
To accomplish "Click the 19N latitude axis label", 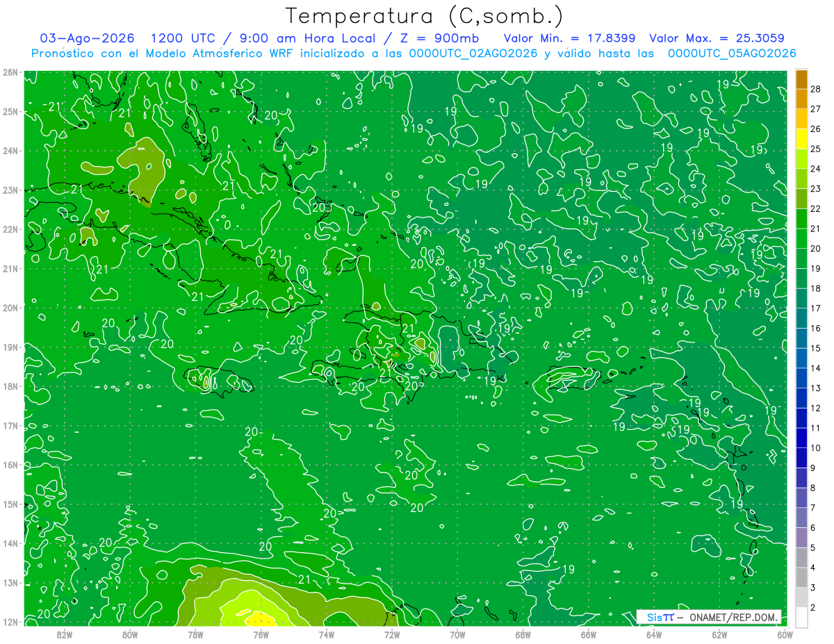I will [x=10, y=347].
